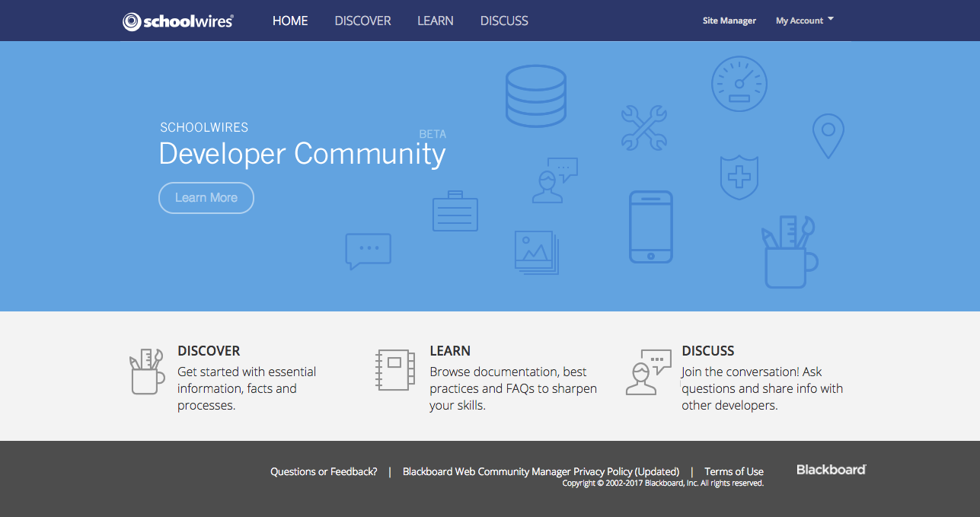
Task: Click the shield with cross icon
Action: (x=739, y=178)
